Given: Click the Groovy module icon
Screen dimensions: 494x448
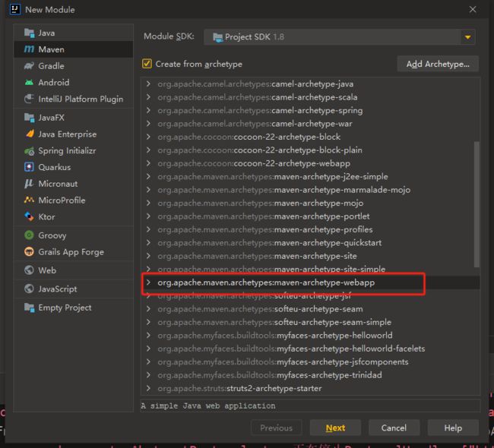Looking at the screenshot, I should (29, 235).
